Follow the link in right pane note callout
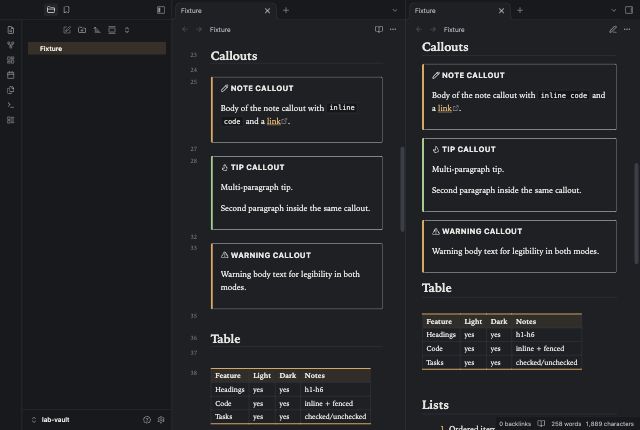This screenshot has height=430, width=640. click(x=444, y=108)
